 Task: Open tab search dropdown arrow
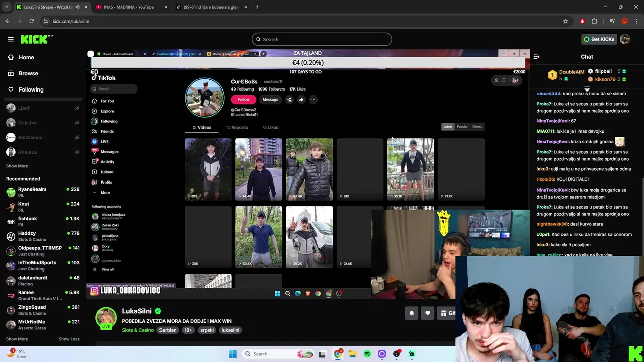pos(7,7)
